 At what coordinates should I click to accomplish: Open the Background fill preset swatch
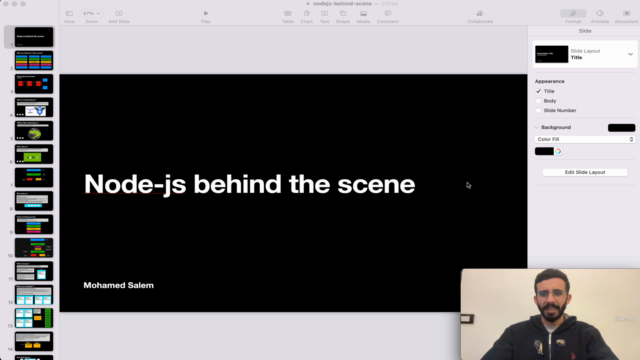[x=621, y=128]
